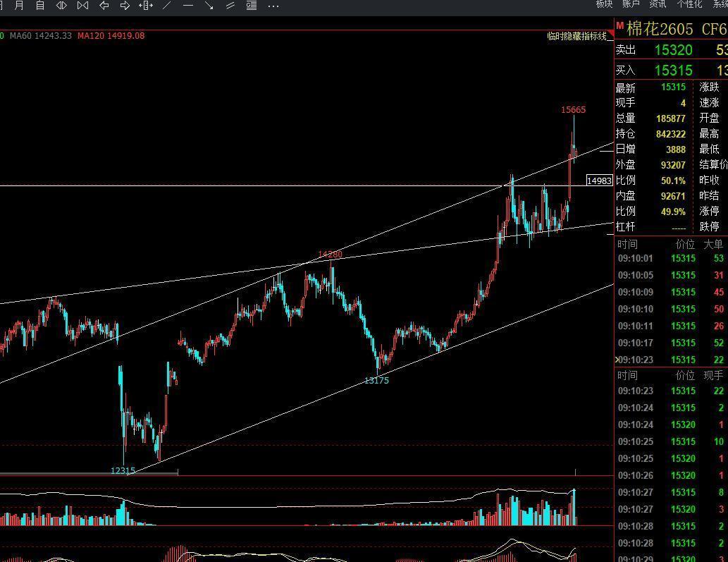Click the split-window arrows toolbar icon
The image size is (728, 562).
(146, 6)
